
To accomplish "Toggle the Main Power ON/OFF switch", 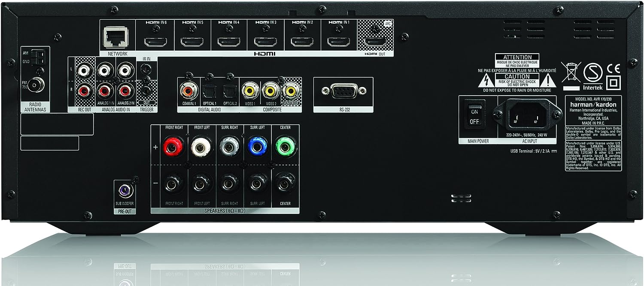I will pos(474,115).
